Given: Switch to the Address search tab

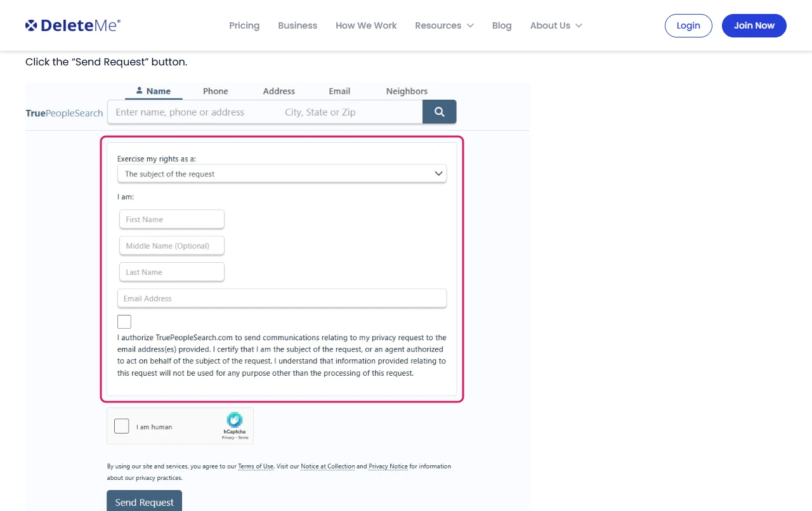Looking at the screenshot, I should point(279,91).
